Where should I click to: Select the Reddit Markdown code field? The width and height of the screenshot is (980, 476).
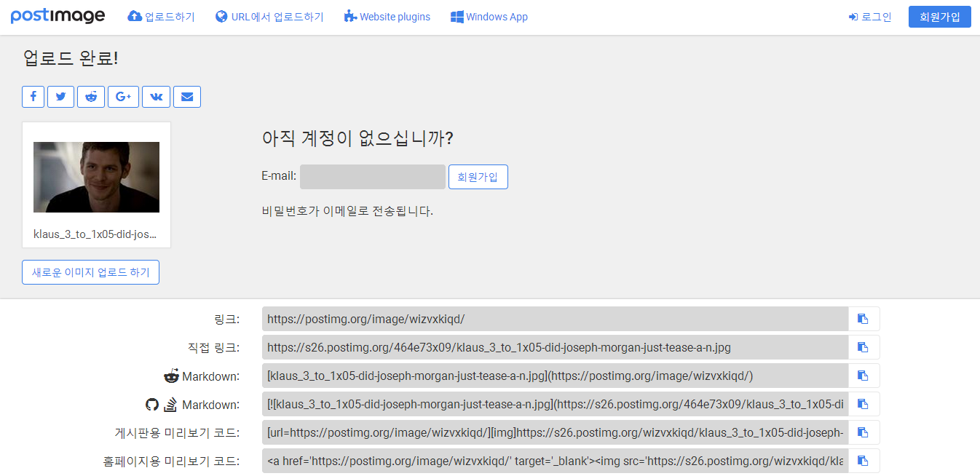point(556,376)
